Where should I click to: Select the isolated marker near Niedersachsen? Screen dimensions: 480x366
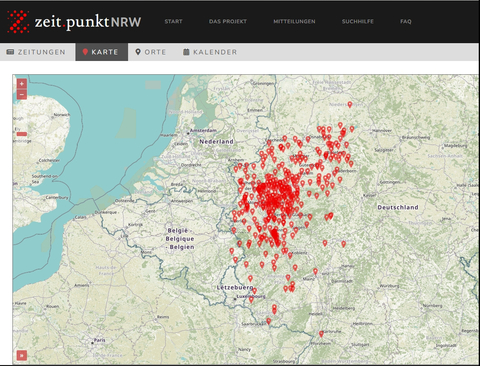(350, 105)
